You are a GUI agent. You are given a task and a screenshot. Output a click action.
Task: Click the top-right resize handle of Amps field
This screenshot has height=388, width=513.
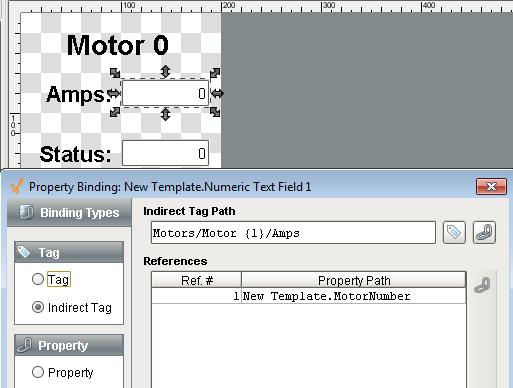[215, 73]
